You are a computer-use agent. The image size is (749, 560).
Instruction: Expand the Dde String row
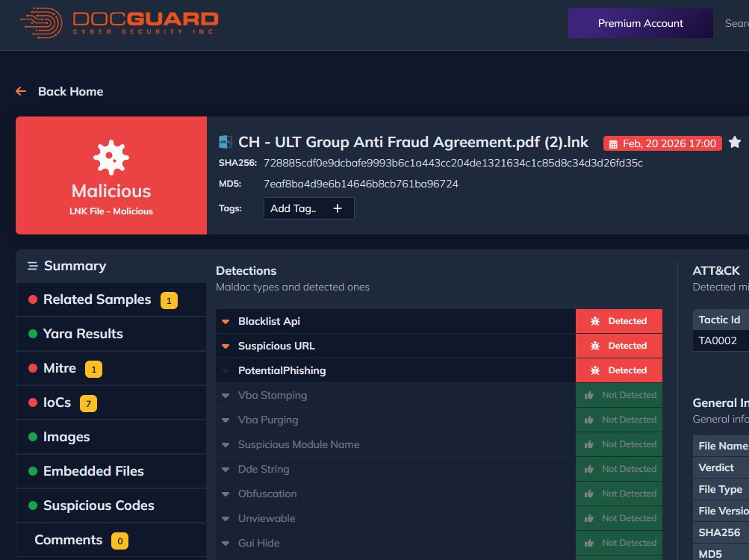point(226,469)
